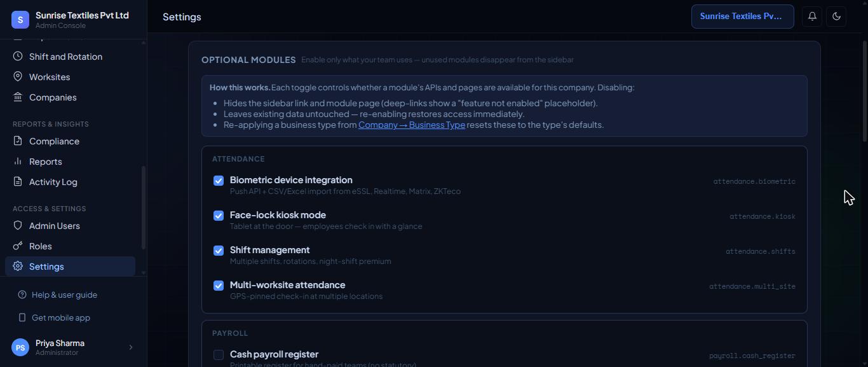Toggle dark mode moon icon
The height and width of the screenshot is (367, 868).
tap(836, 17)
